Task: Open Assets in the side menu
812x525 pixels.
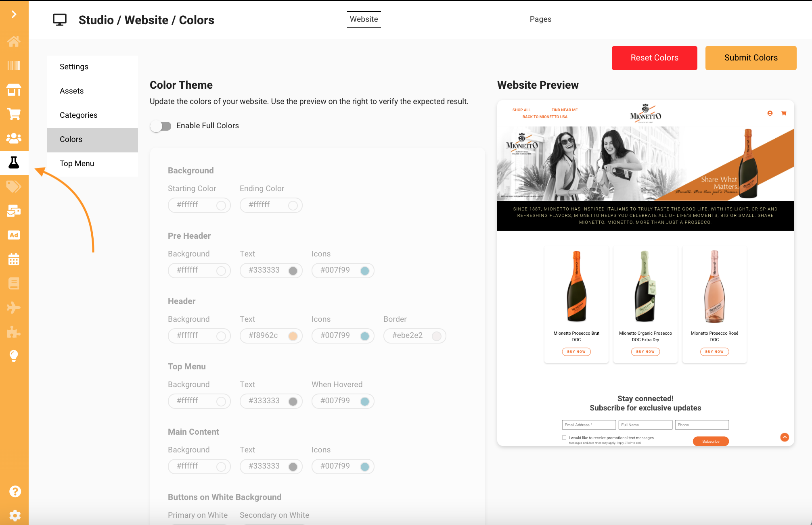Action: [x=92, y=91]
